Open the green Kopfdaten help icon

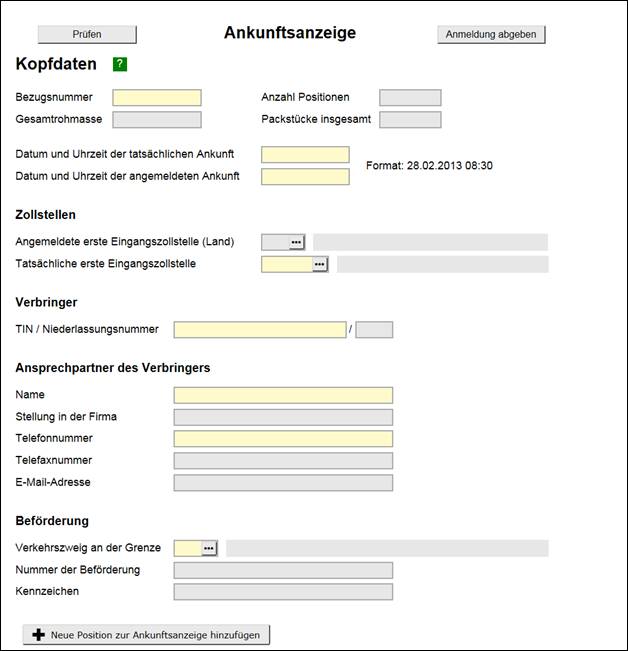(x=120, y=64)
